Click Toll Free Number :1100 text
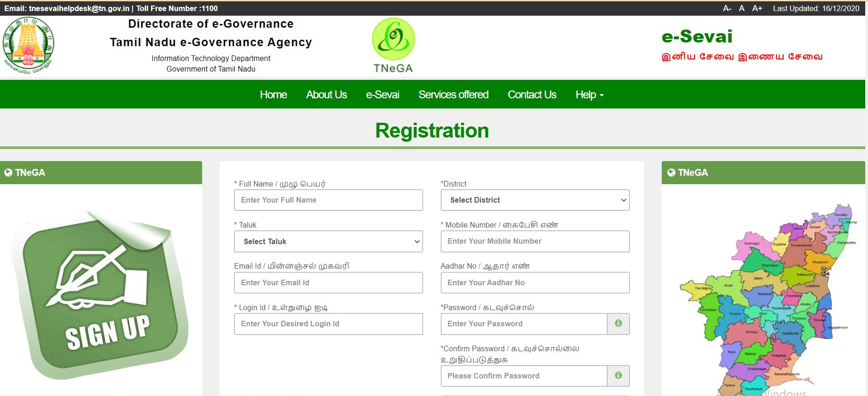This screenshot has height=396, width=868. point(177,8)
